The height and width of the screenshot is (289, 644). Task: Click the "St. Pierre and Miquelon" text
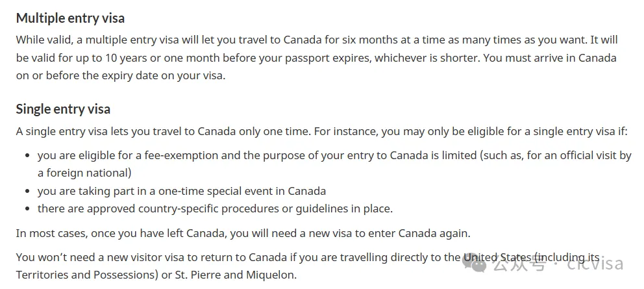coord(236,274)
